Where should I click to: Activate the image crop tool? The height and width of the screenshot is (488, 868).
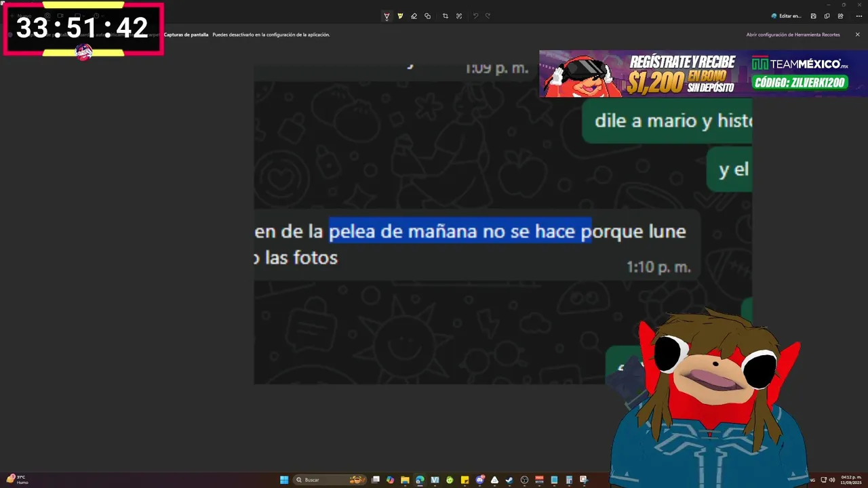click(x=446, y=16)
